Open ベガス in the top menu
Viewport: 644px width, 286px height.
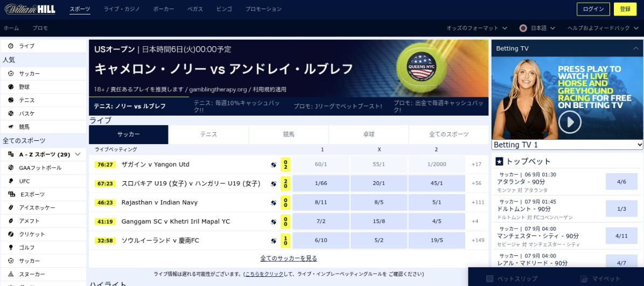coord(195,9)
